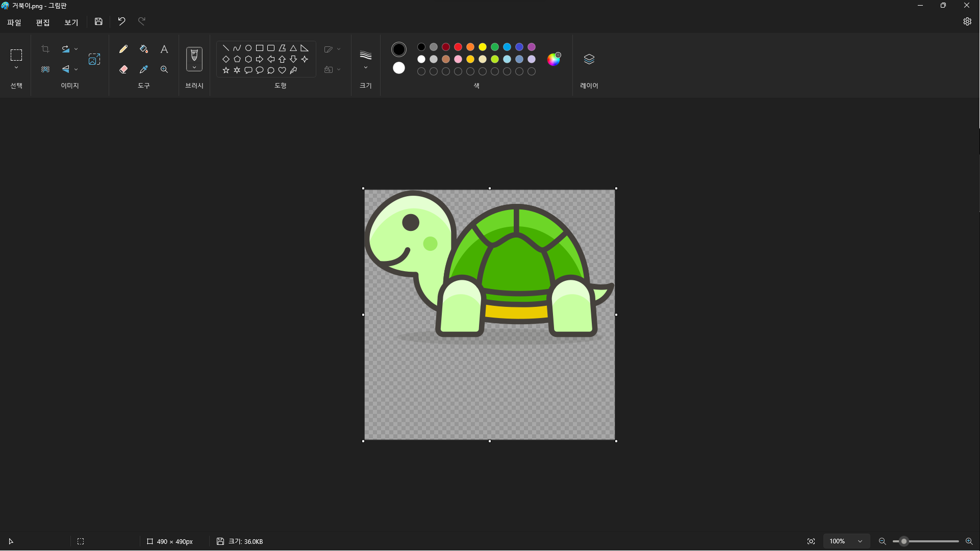The image size is (980, 551).
Task: Open the Edit colors wheel
Action: click(554, 59)
